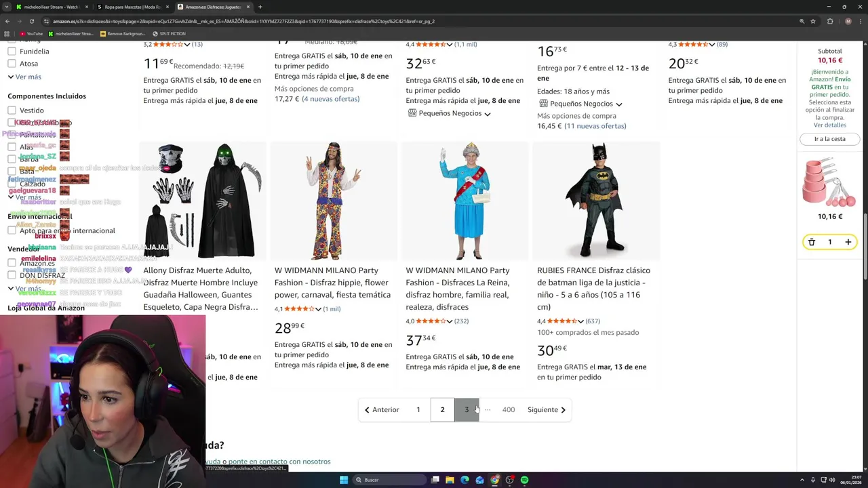868x488 pixels.
Task: Open SPLIT FICTION bookmark
Action: coord(169,33)
